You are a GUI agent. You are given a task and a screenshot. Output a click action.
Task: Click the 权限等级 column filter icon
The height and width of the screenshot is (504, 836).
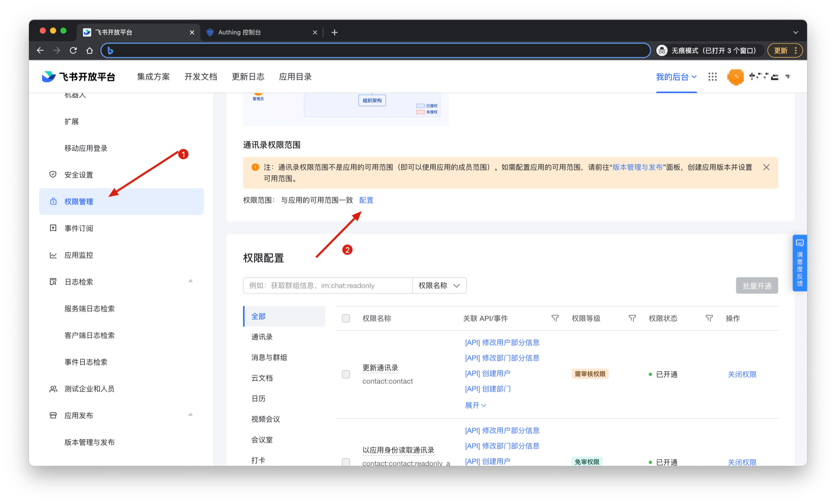click(x=632, y=319)
